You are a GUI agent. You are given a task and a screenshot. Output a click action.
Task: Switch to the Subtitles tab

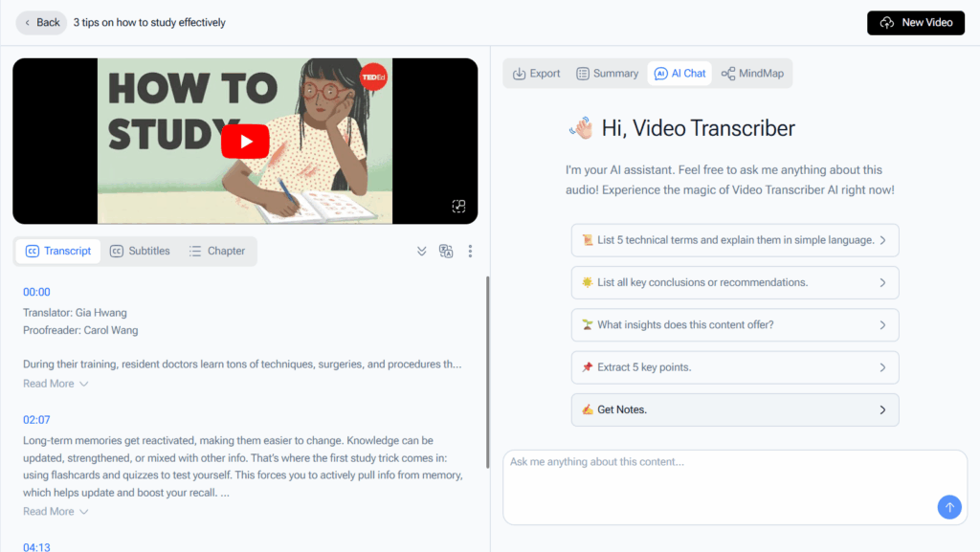pyautogui.click(x=140, y=251)
